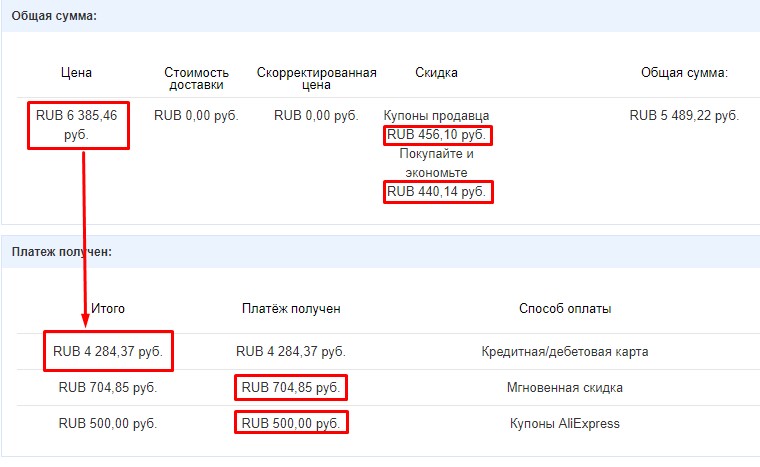The image size is (760, 467).
Task: Select the "Скорректированная цена" column header
Action: point(316,79)
